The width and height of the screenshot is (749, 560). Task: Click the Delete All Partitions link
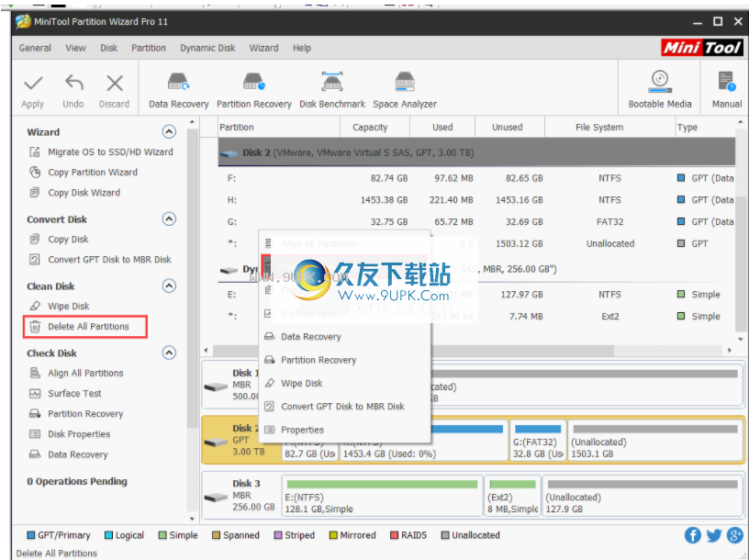pyautogui.click(x=88, y=326)
